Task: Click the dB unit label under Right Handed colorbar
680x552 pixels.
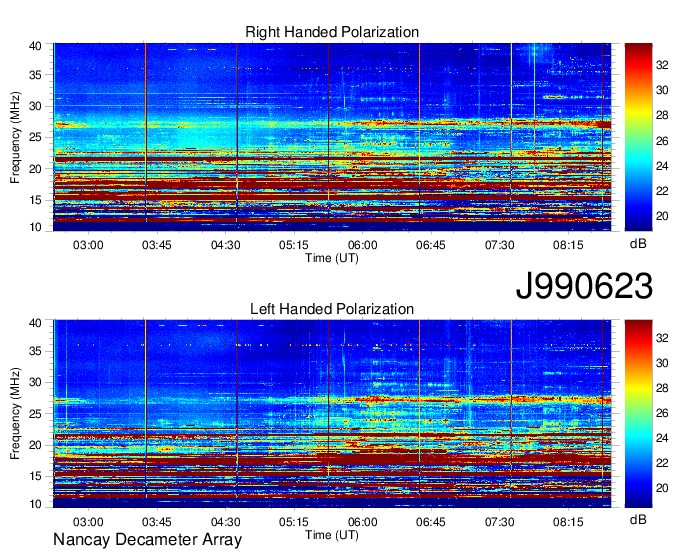Action: (638, 244)
